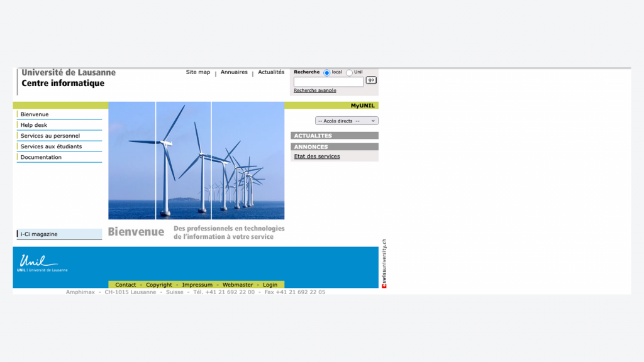The image size is (644, 362).
Task: Open Actualités in the top navigation
Action: tap(271, 72)
